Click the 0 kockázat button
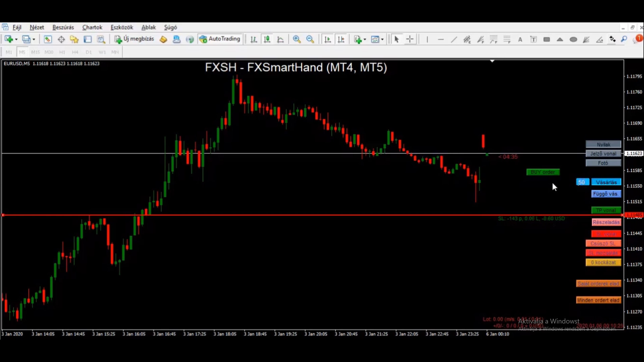This screenshot has width=644, height=362. coord(603,262)
